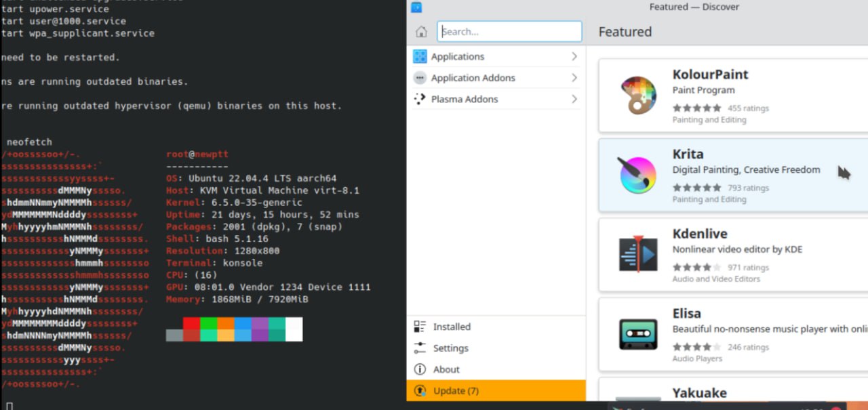Click the Home icon beside search field
868x410 pixels.
pyautogui.click(x=421, y=32)
